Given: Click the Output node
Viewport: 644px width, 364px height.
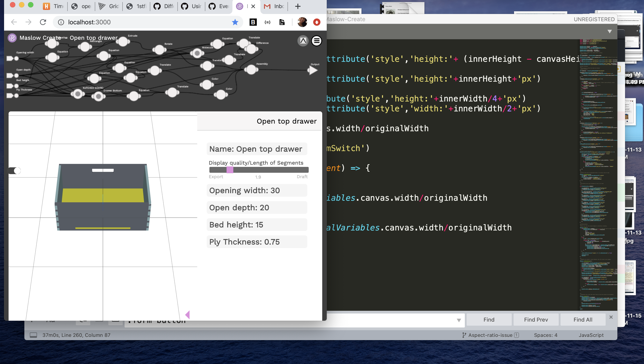Looking at the screenshot, I should pos(312,70).
